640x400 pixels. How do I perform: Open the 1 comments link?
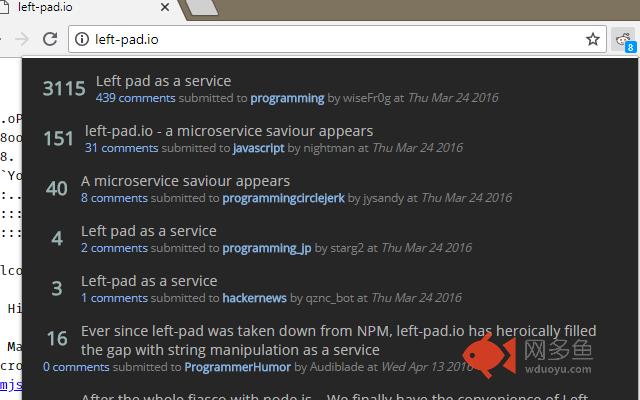(x=114, y=298)
